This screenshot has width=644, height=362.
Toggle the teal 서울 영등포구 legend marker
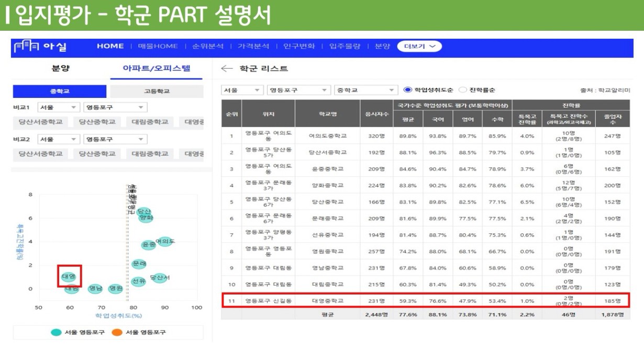55,332
